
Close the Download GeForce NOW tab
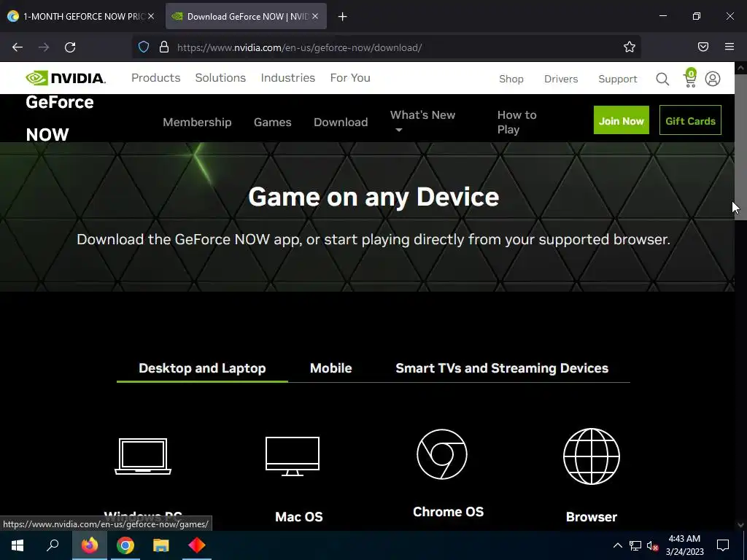[315, 16]
